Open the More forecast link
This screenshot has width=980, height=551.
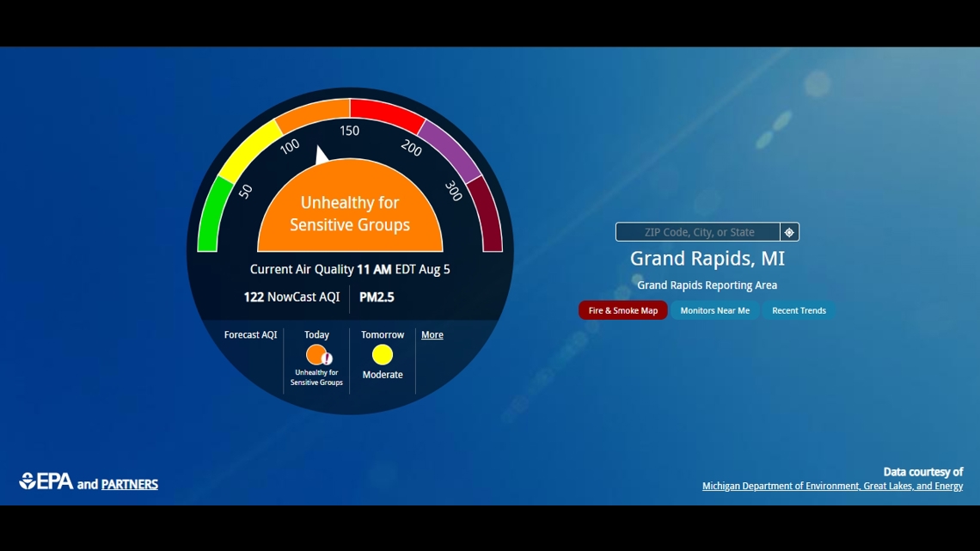click(x=432, y=334)
